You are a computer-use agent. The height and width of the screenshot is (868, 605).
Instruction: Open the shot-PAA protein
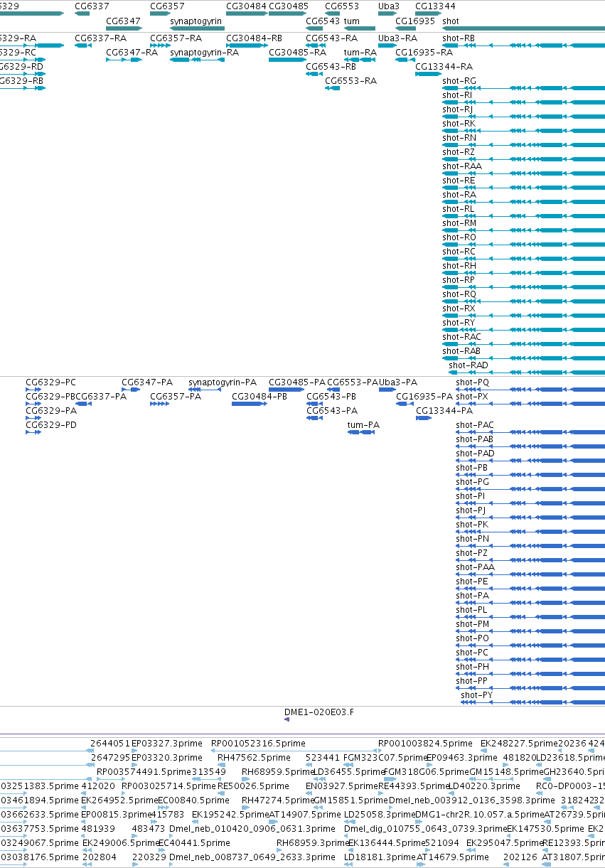pos(475,567)
